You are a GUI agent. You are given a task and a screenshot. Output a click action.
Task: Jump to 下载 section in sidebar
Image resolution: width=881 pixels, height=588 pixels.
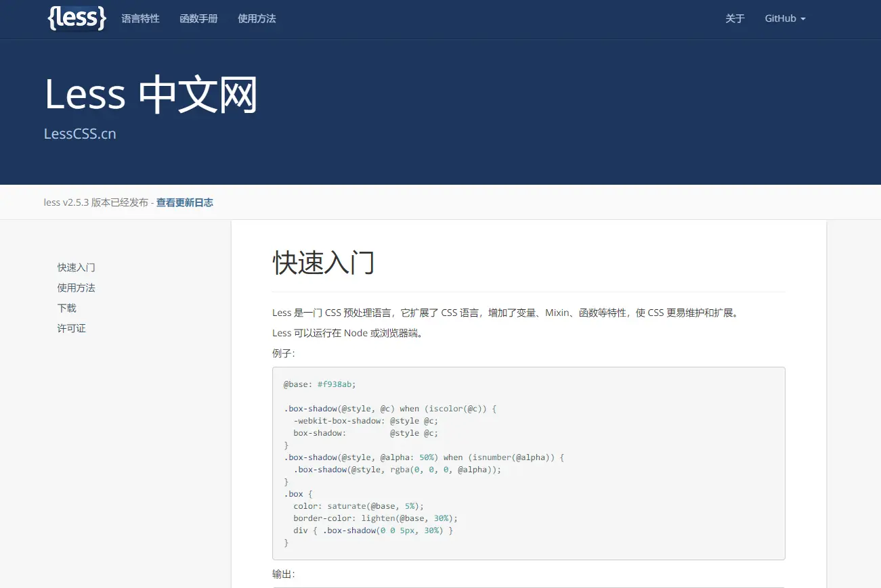click(67, 309)
